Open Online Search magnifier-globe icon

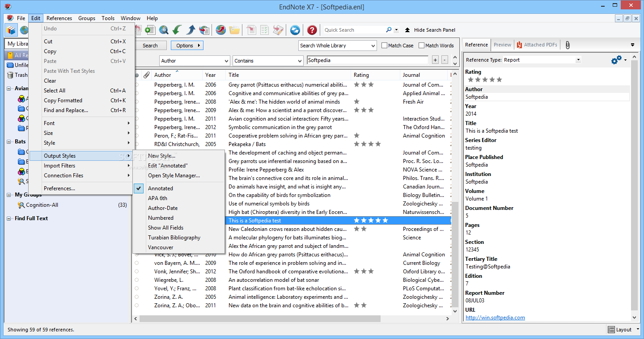pos(164,30)
